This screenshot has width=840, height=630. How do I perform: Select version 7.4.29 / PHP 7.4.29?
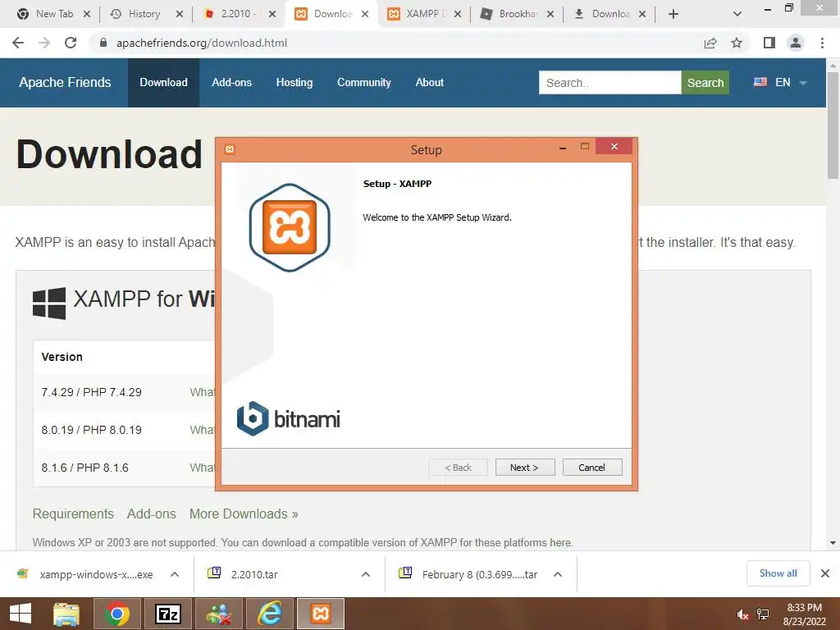pos(92,392)
